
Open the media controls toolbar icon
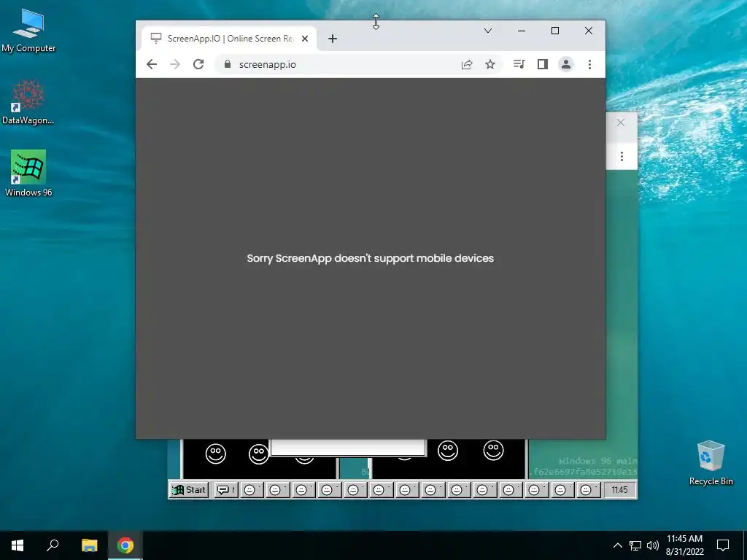pos(519,64)
